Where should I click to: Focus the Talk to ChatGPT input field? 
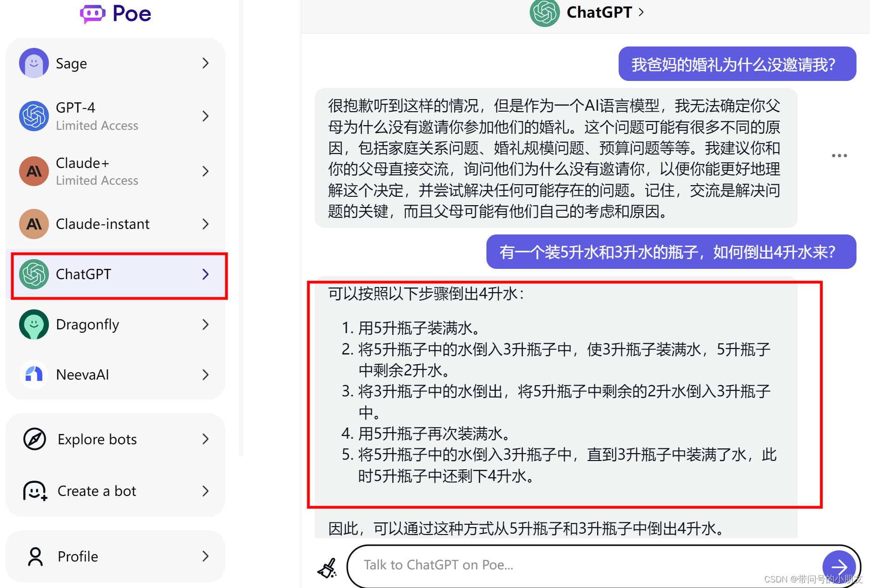(584, 565)
